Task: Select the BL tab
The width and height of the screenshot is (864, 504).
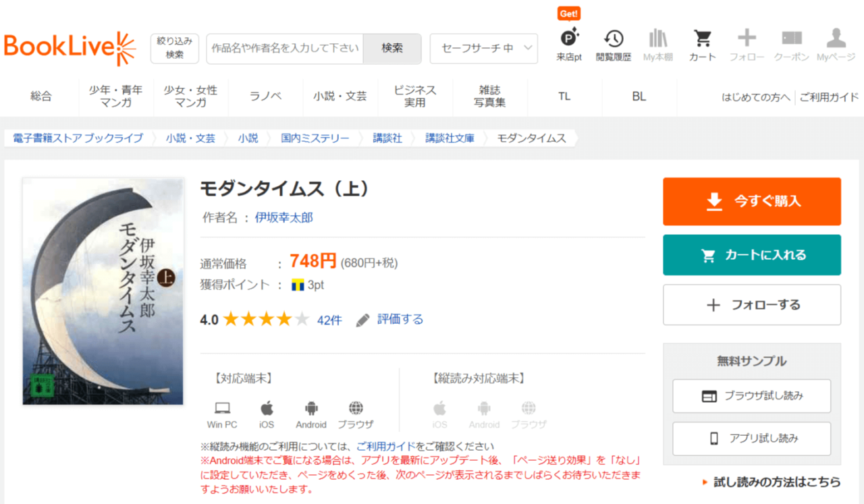Action: point(639,96)
